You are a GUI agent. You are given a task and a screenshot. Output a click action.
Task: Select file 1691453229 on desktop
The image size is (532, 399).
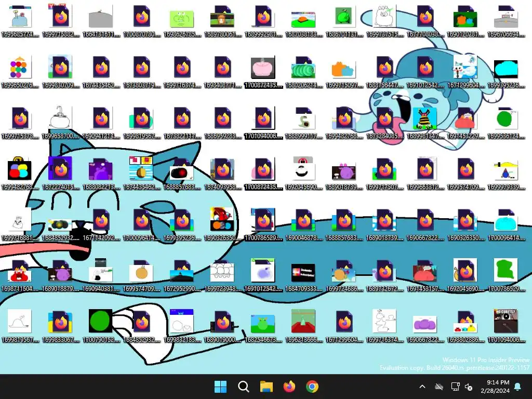point(465,123)
